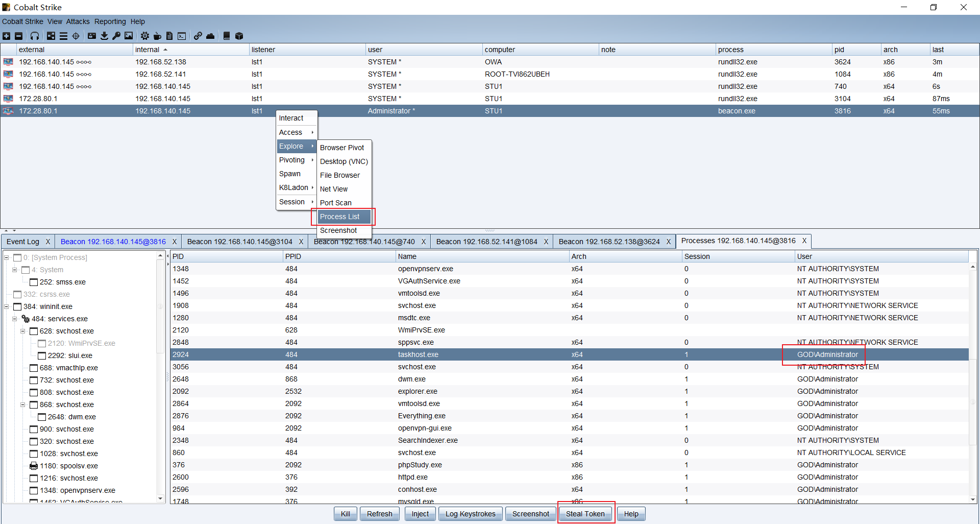Viewport: 980px width, 524px height.
Task: Select the explorer.exe row in process table
Action: 570,391
